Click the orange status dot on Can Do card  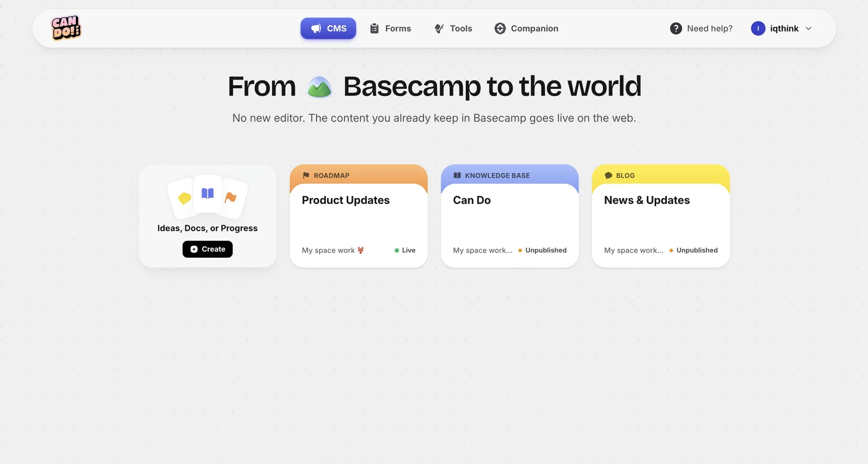[520, 250]
